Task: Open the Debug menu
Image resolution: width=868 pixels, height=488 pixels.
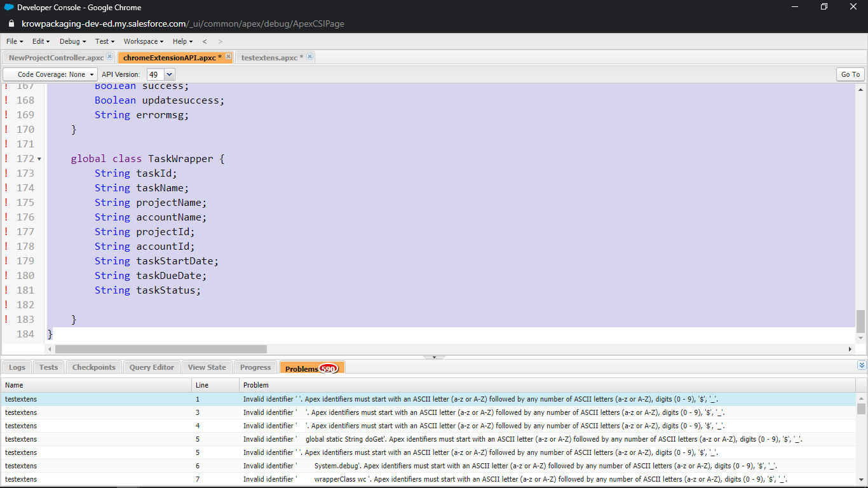Action: point(72,41)
